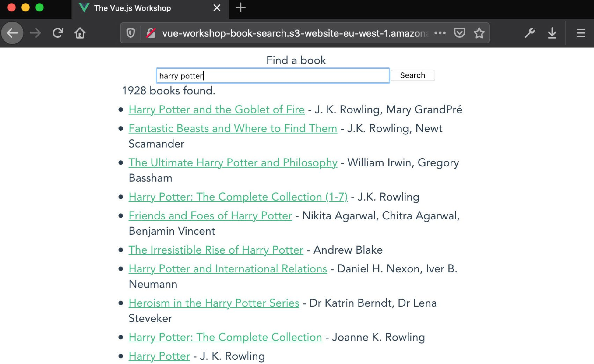
Task: Open Harry Potter: The Complete Collection (1-7)
Action: pos(238,197)
